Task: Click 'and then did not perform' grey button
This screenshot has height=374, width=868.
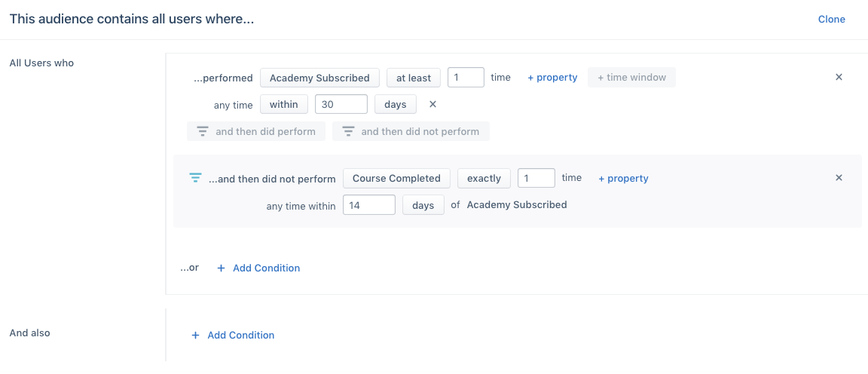Action: click(411, 131)
